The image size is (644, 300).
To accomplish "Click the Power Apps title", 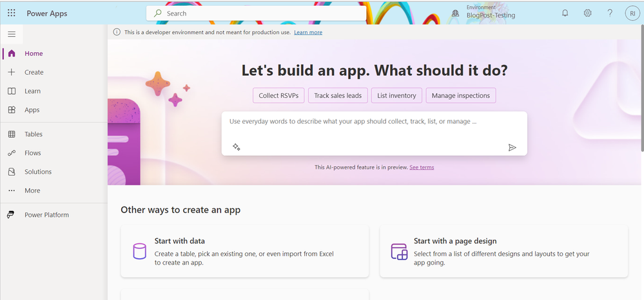I will (47, 13).
